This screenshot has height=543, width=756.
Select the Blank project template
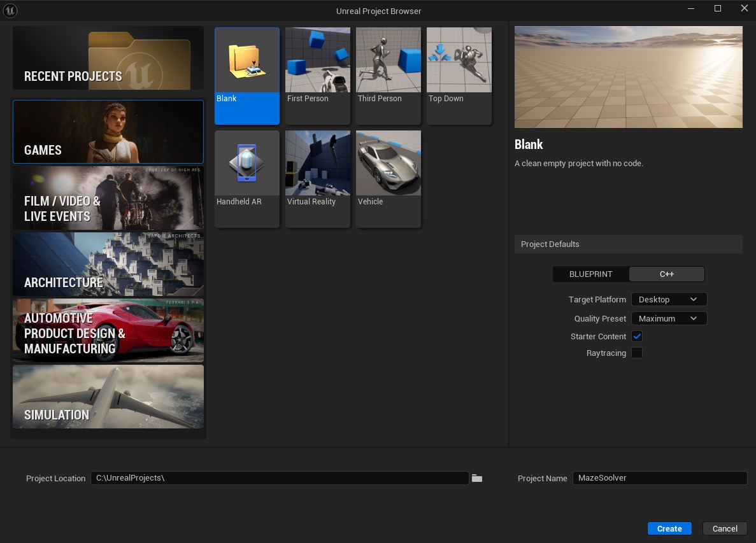click(247, 75)
